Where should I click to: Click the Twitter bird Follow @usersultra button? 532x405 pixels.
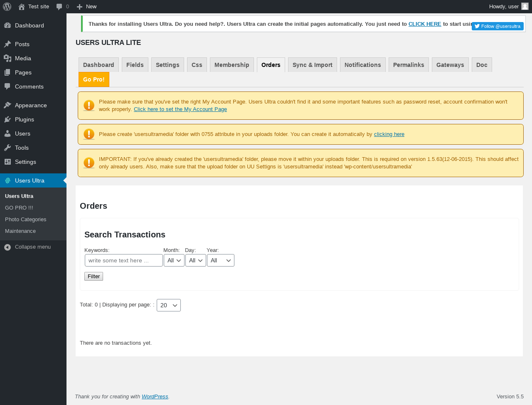(498, 26)
